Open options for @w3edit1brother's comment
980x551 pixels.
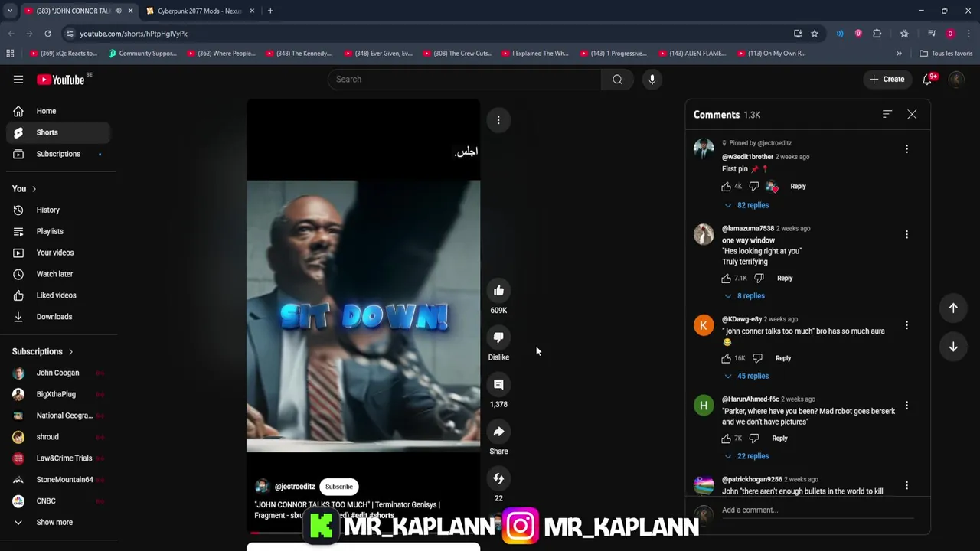click(907, 149)
